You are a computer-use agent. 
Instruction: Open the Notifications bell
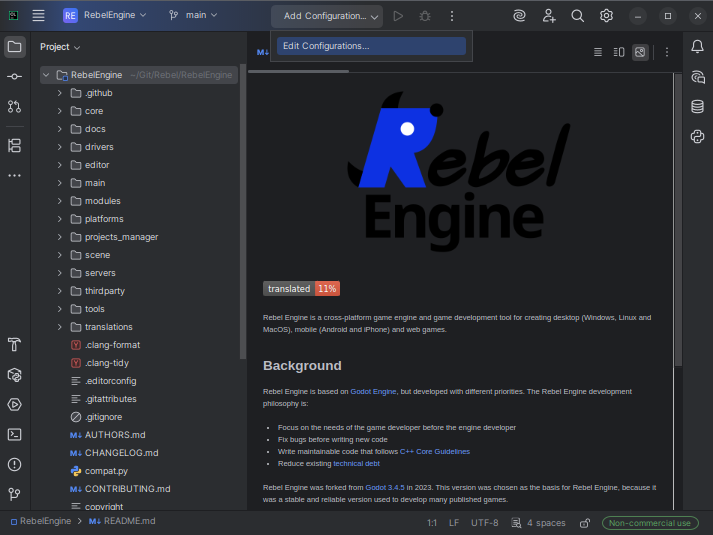[698, 46]
